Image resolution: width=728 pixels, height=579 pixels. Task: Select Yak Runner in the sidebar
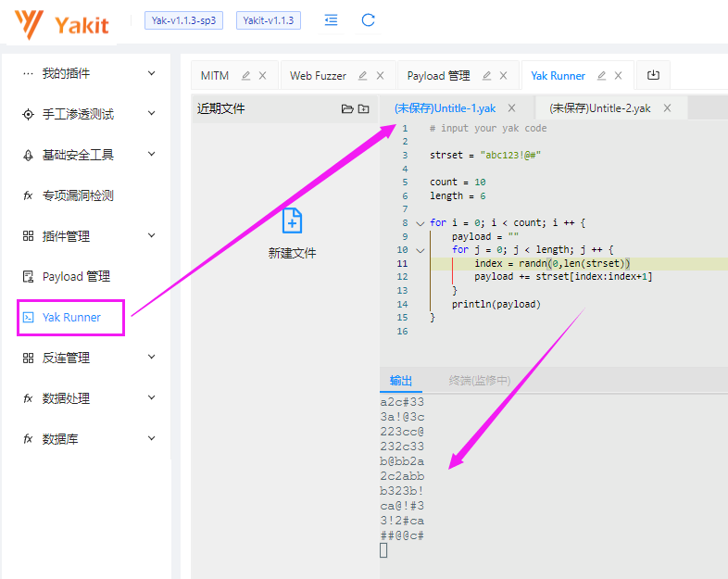pos(71,317)
